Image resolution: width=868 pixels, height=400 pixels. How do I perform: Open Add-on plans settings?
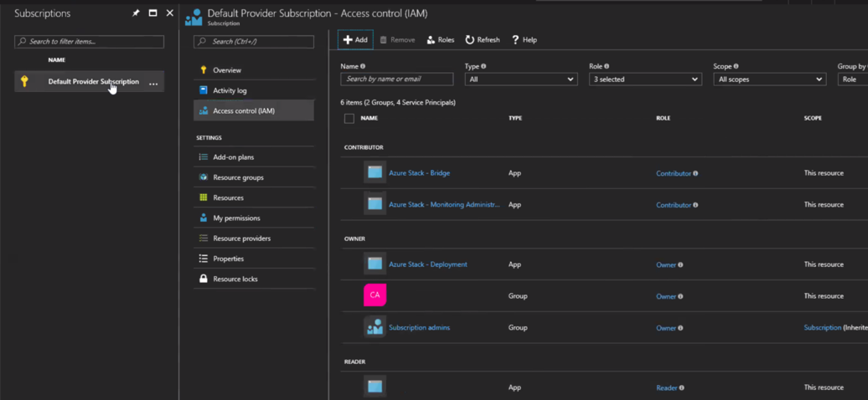(254, 157)
